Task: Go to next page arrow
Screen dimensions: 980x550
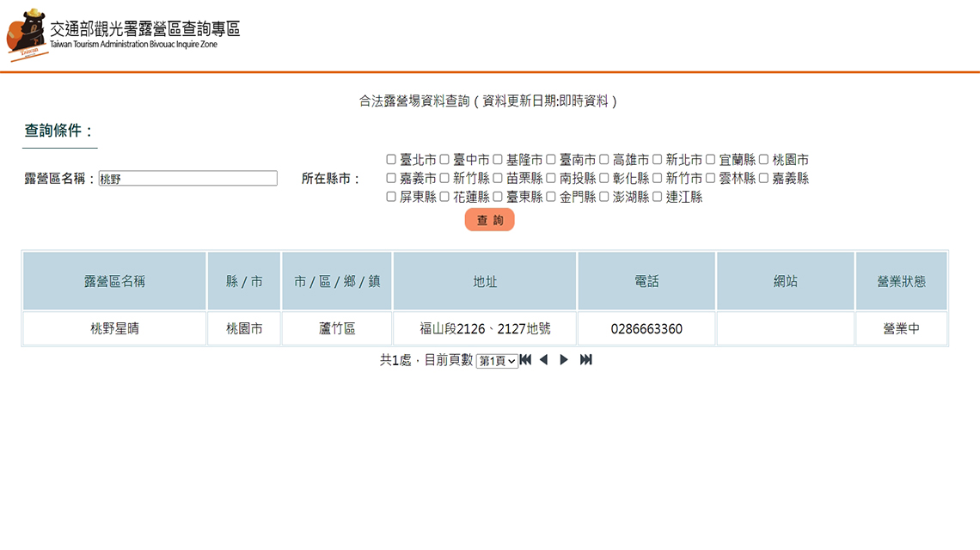Action: point(564,359)
